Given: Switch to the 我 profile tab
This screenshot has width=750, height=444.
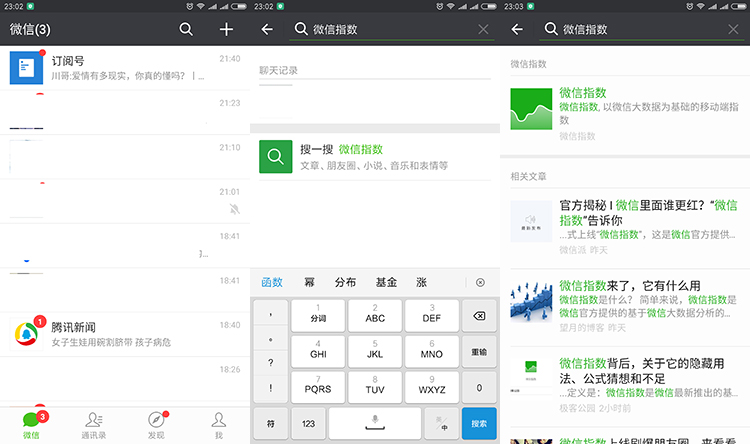Looking at the screenshot, I should 219,425.
